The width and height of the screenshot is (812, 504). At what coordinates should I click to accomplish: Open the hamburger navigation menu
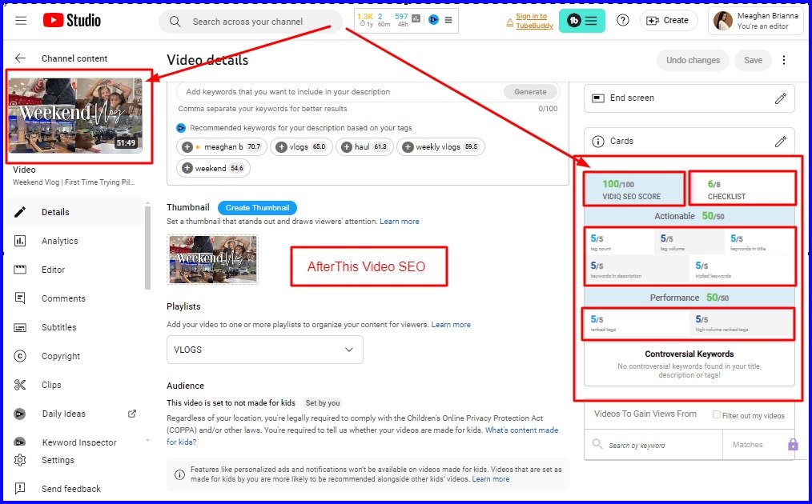(21, 21)
